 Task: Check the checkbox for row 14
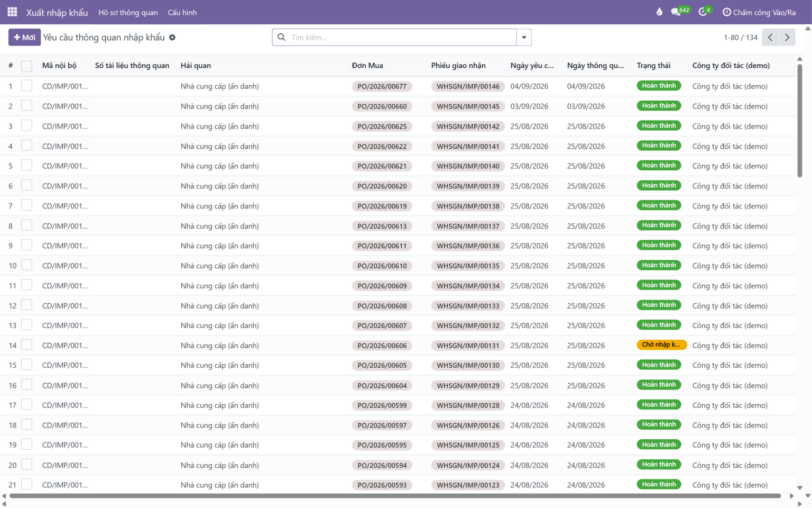pos(26,345)
